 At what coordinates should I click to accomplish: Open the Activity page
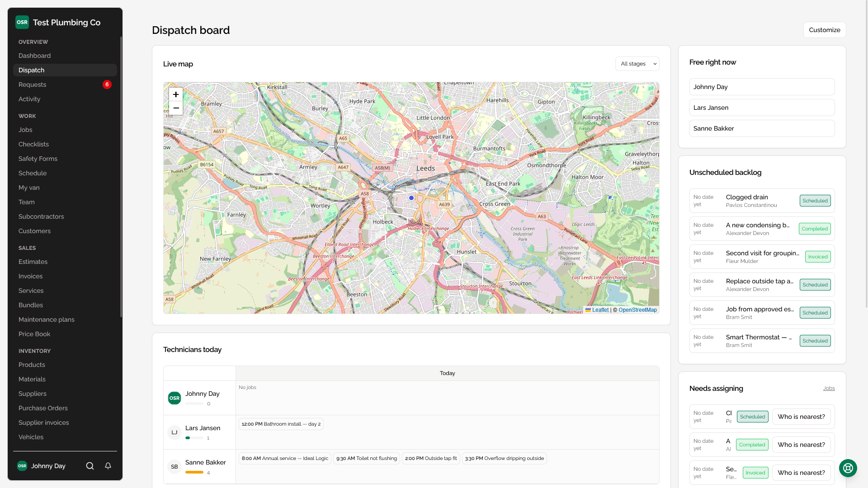coord(65,99)
